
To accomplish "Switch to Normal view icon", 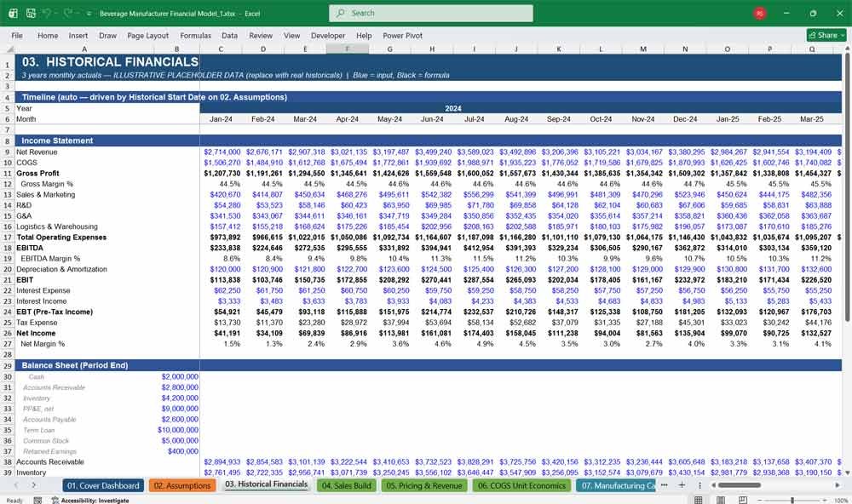I will point(699,500).
